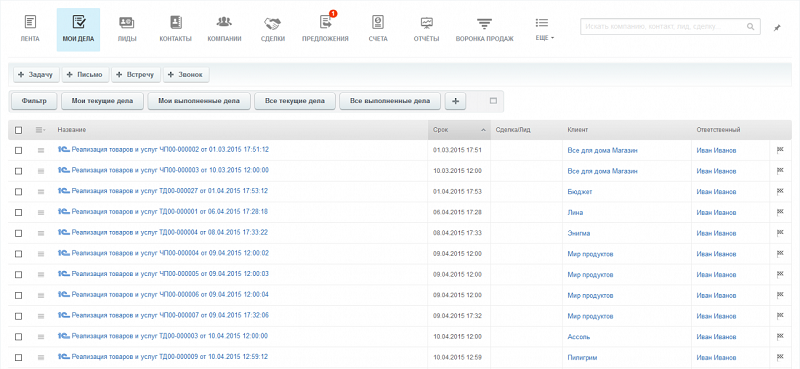The image size is (800, 369).
Task: Open row actions menu for ЧП00-000007
Action: coord(41,316)
